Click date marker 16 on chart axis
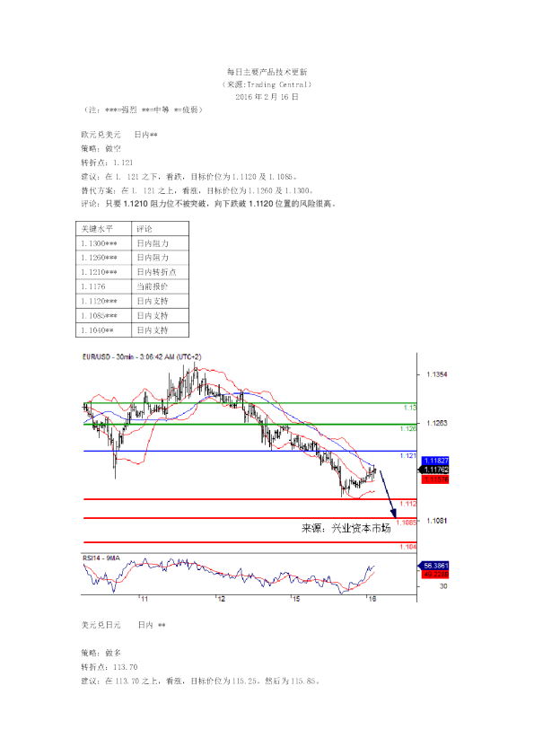This screenshot has height=756, width=534. tap(372, 599)
